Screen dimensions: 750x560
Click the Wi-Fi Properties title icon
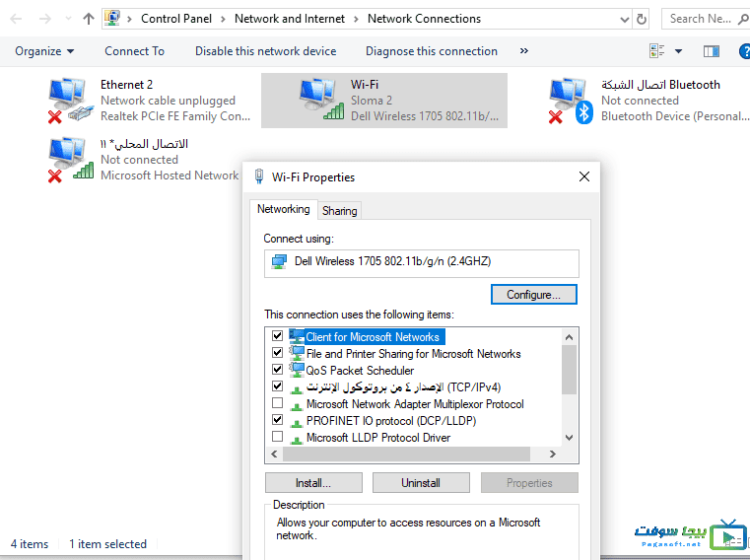coord(259,176)
